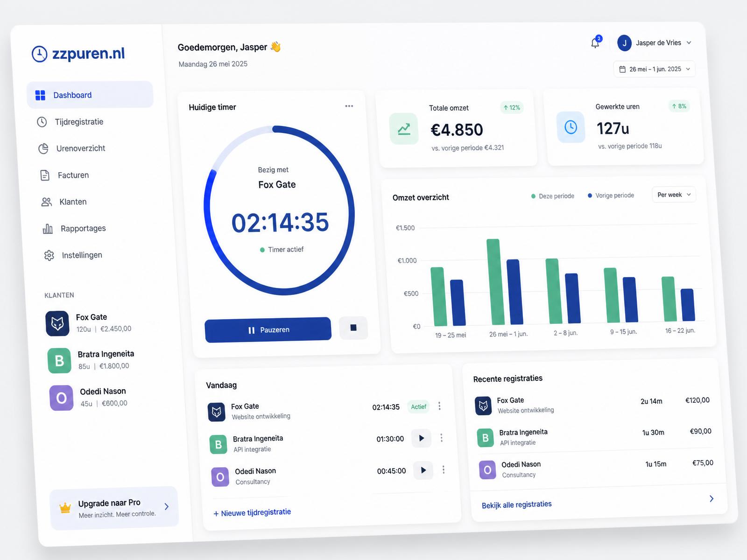Click the 01:30:00 time on Bratra row
The width and height of the screenshot is (747, 560).
(390, 439)
